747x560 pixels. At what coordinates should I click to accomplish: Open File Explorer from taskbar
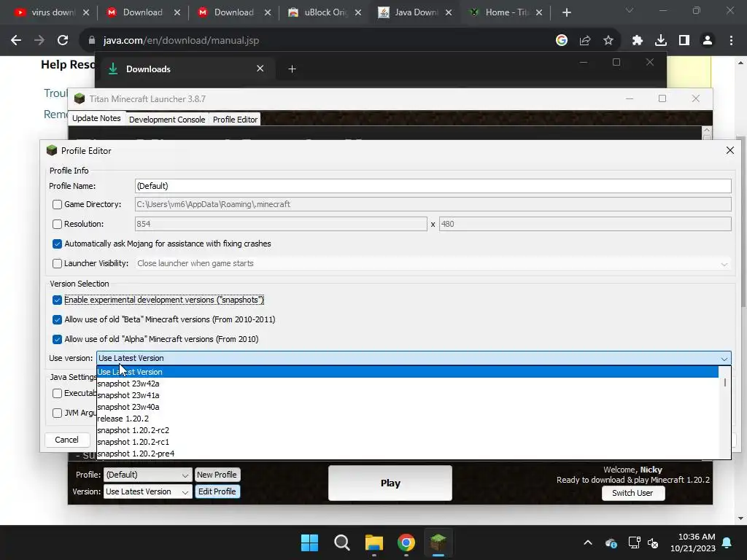coord(374,542)
